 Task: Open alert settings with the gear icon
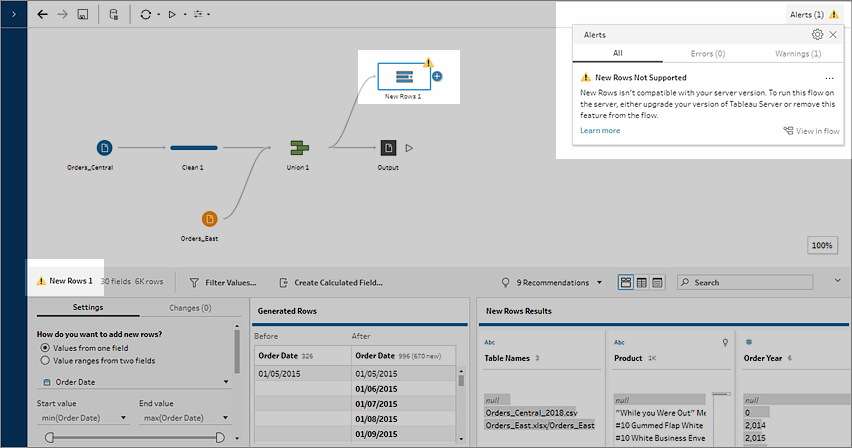[x=817, y=35]
